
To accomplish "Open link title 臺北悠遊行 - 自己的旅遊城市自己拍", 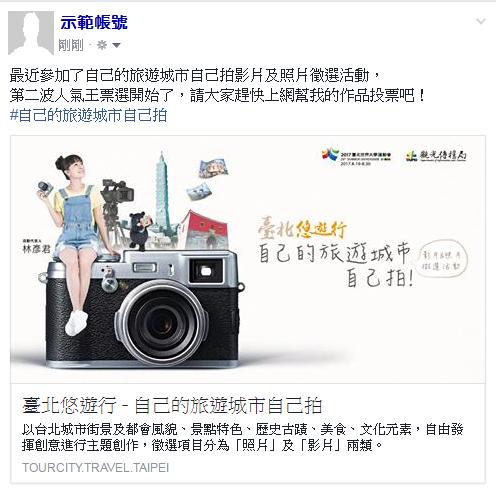I will tap(172, 405).
